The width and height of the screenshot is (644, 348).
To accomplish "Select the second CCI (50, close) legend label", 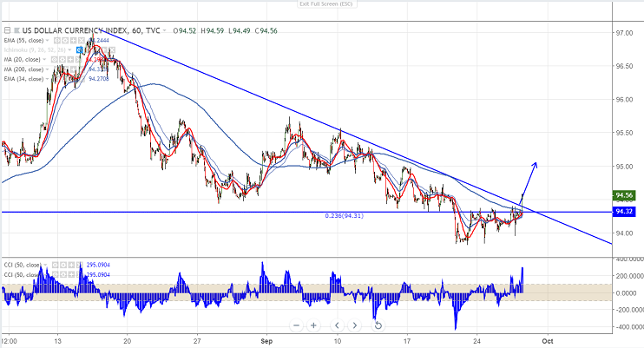I will (23, 274).
